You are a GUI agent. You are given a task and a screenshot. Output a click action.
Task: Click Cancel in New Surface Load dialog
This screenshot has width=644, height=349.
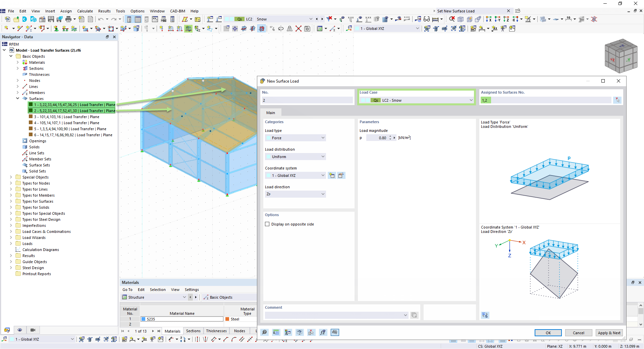pos(579,333)
